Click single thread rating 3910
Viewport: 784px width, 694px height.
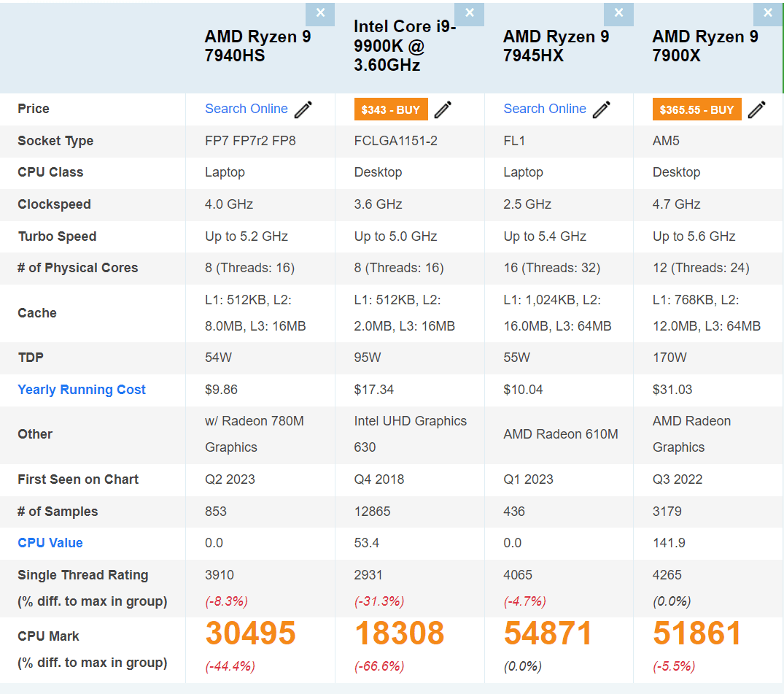coord(220,575)
